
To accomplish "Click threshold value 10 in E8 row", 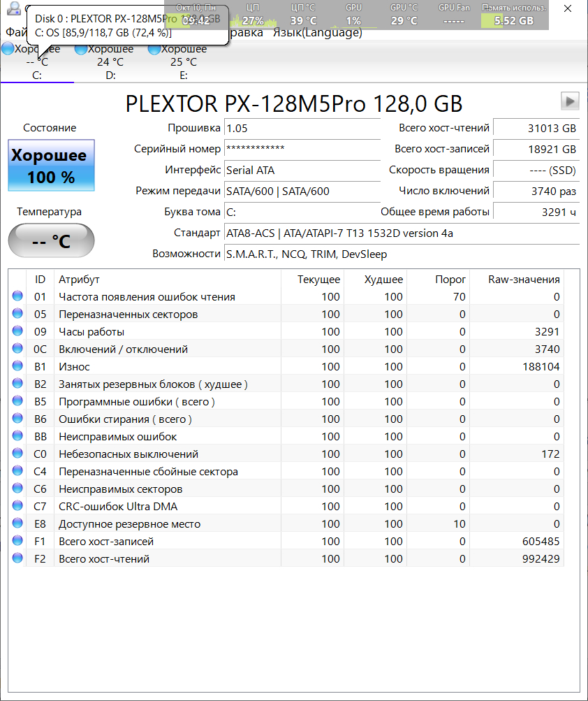I will 460,524.
